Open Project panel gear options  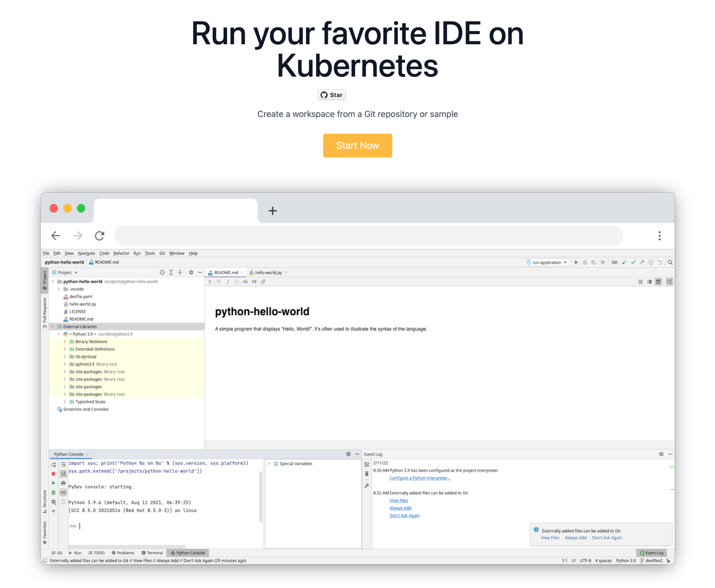(x=191, y=273)
